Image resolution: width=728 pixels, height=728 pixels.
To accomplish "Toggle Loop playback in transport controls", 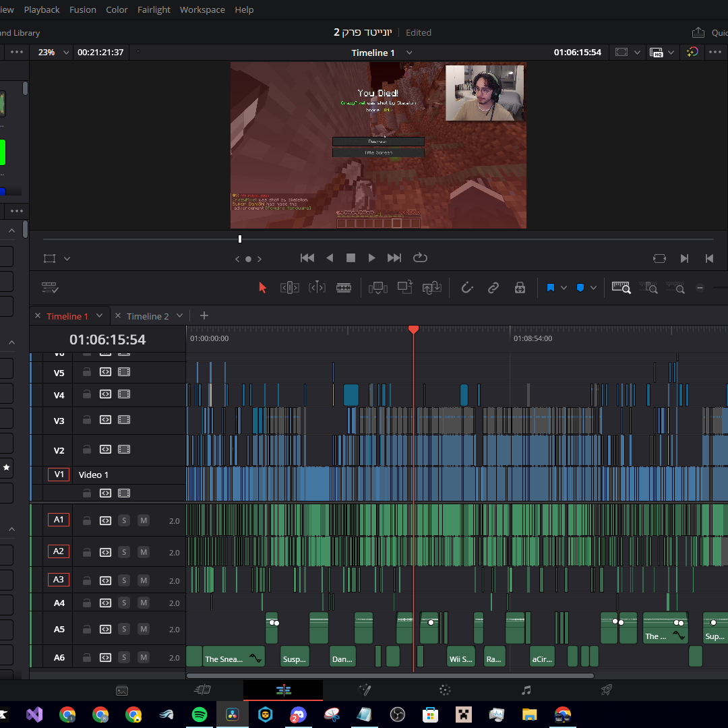I will [420, 257].
